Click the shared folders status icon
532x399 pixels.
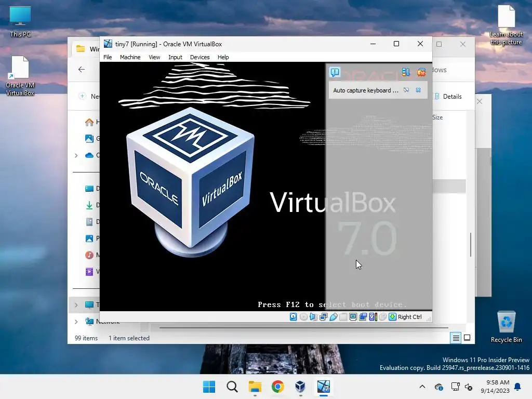pos(343,317)
